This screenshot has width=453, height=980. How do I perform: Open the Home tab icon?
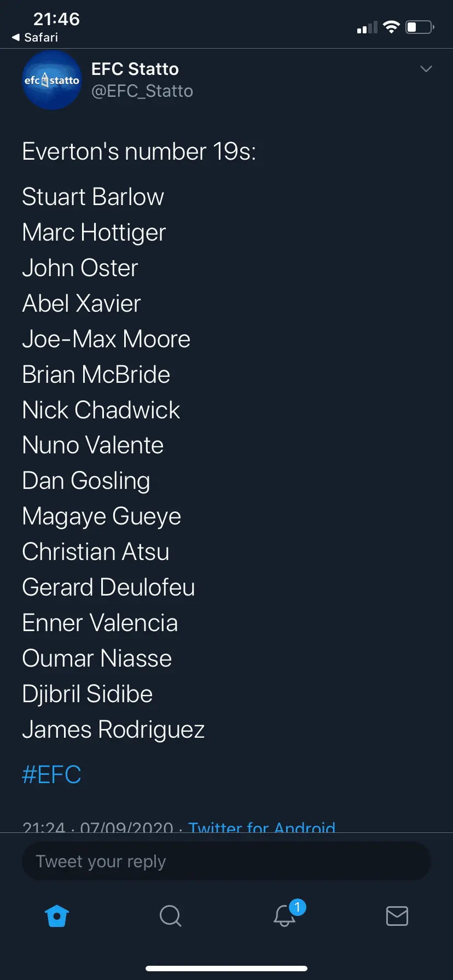click(57, 916)
